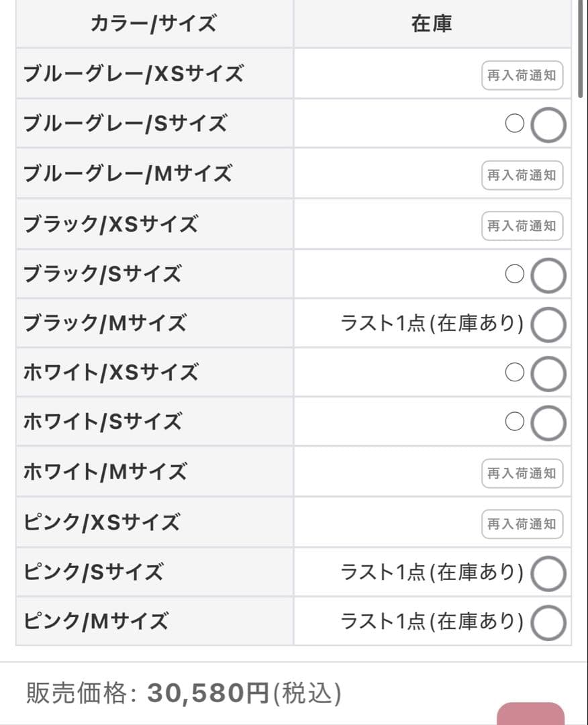Viewport: 588px width, 725px height.
Task: Click the カラー/サイズ column header
Action: [154, 24]
